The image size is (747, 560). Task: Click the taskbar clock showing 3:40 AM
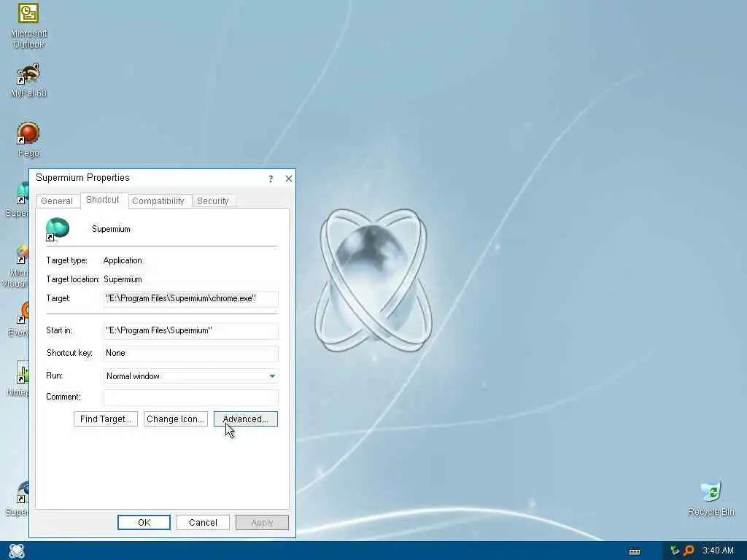pyautogui.click(x=718, y=551)
